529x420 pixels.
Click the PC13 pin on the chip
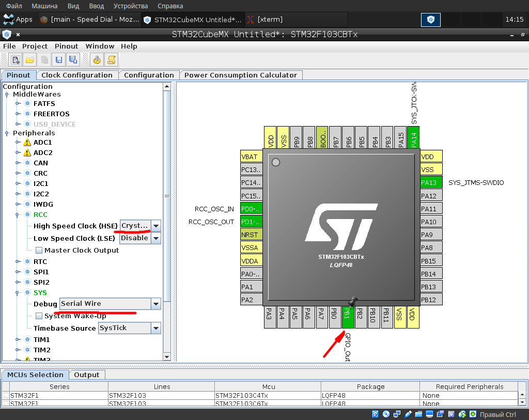coord(252,169)
